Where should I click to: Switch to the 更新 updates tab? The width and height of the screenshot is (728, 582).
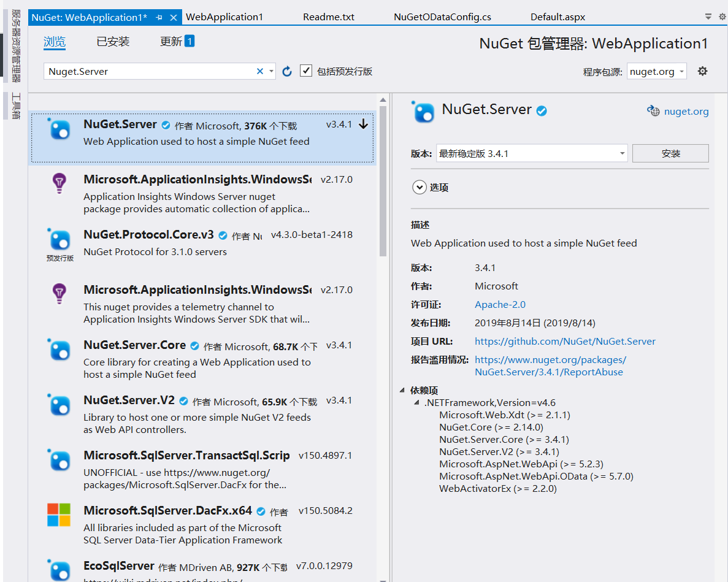pyautogui.click(x=171, y=42)
